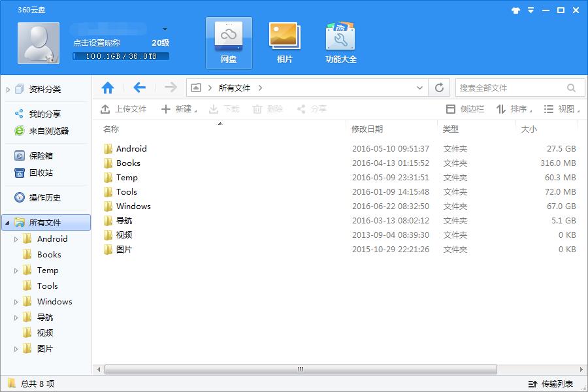The height and width of the screenshot is (392, 588).
Task: Click the user avatar picture
Action: click(x=39, y=43)
